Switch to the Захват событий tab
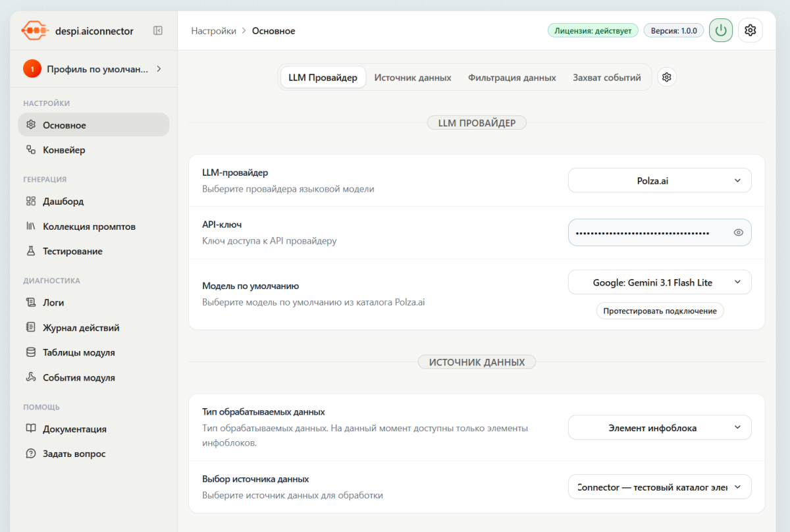790x532 pixels. [x=607, y=78]
